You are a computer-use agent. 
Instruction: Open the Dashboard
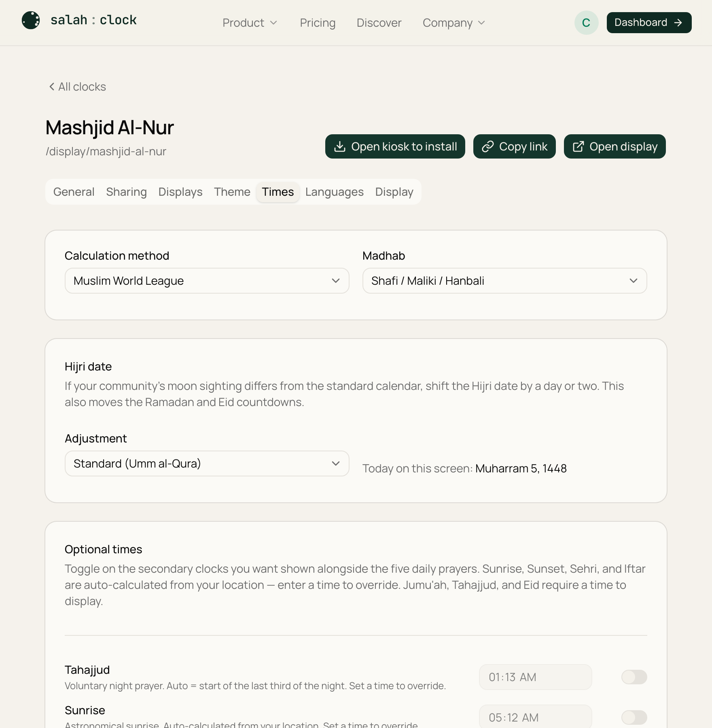click(x=649, y=23)
